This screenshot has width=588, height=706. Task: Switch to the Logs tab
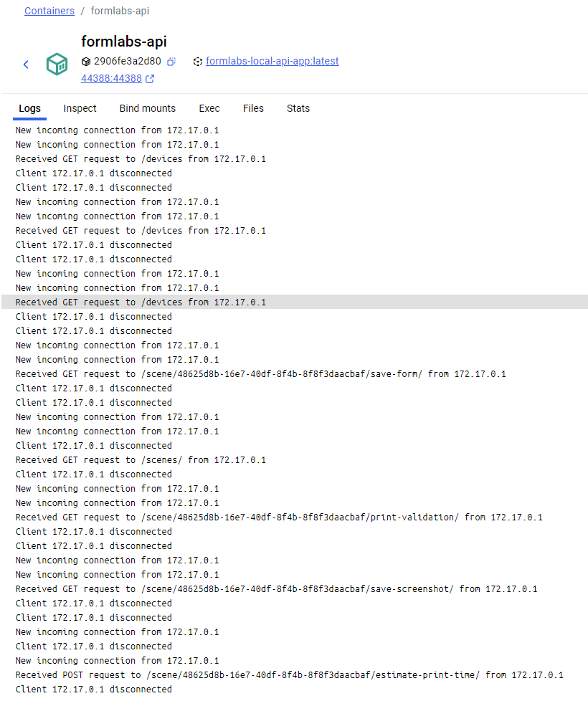point(29,108)
